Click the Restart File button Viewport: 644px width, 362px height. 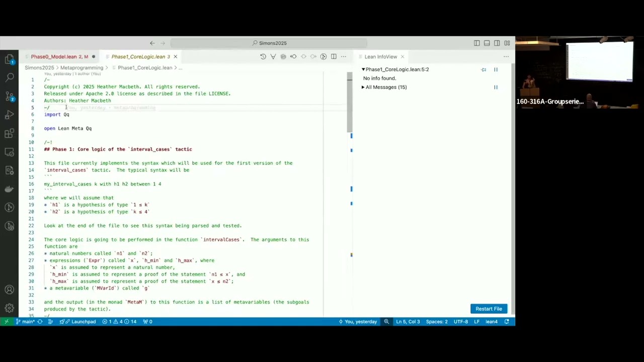point(489,309)
